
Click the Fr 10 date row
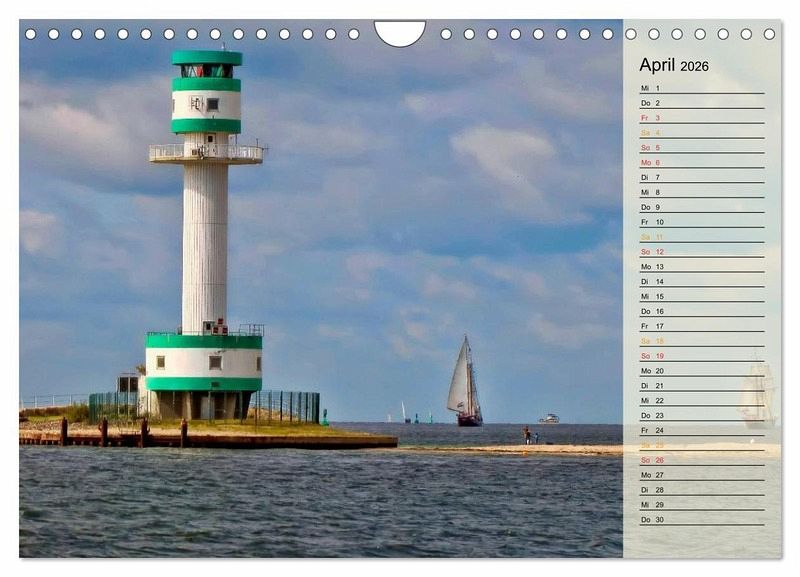tap(700, 222)
